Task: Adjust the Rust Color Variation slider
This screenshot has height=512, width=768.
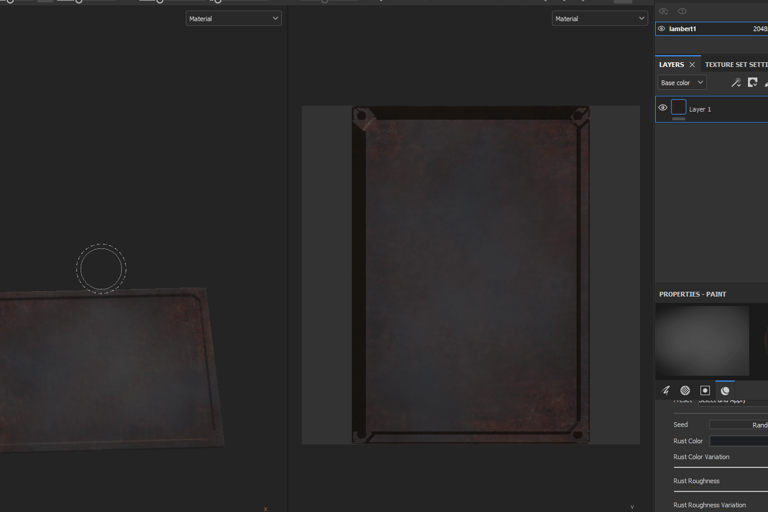Action: coord(720,467)
